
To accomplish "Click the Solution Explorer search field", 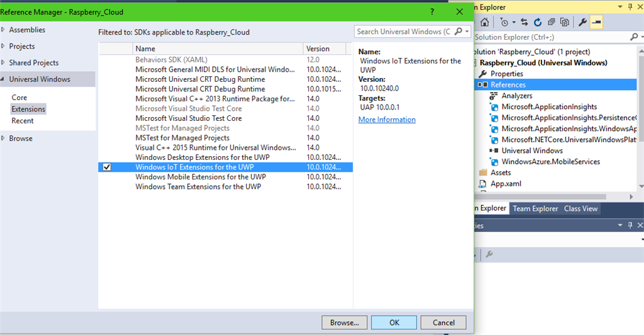I will [551, 37].
